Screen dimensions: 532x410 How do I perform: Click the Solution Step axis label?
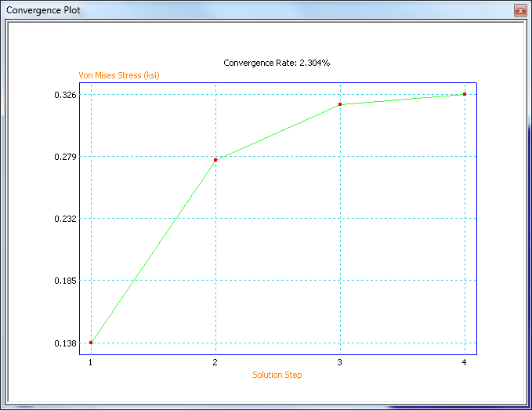(277, 375)
